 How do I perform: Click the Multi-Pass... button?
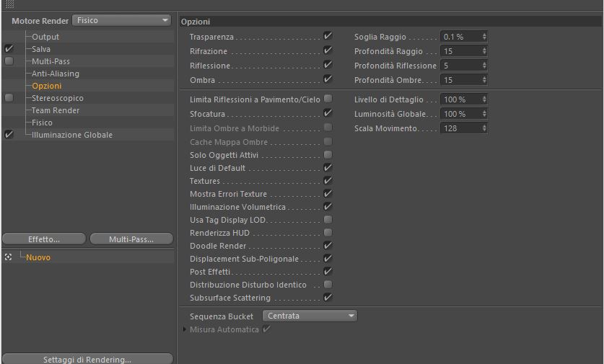(x=131, y=239)
